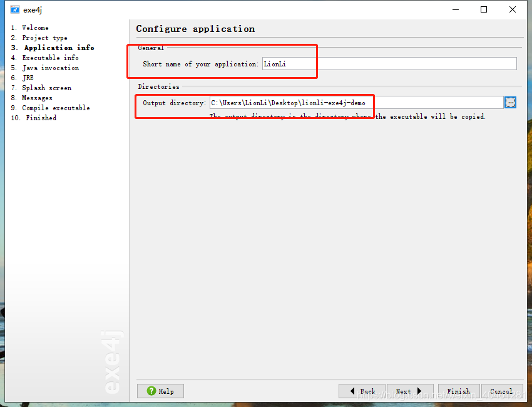Click the Help button
This screenshot has height=407, width=532.
160,391
